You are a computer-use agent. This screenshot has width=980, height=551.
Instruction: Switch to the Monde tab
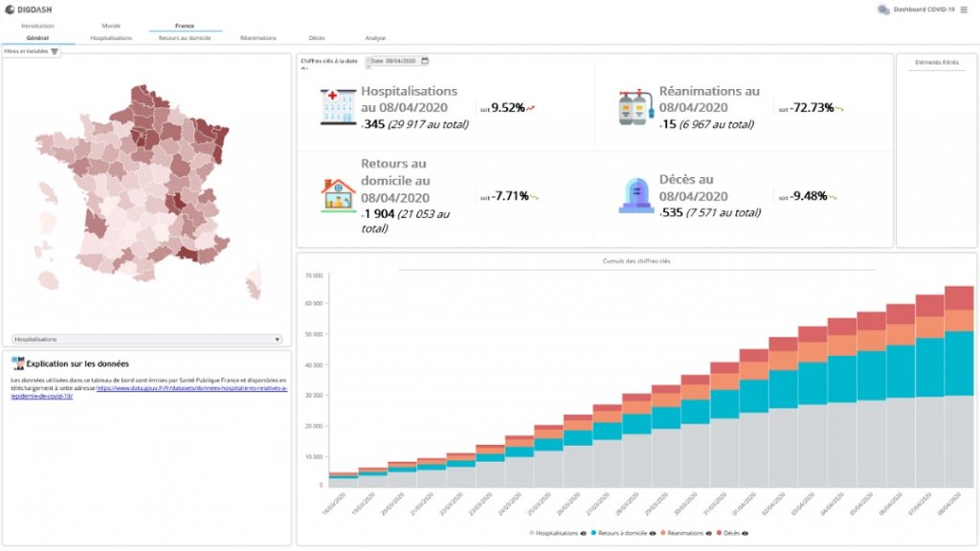coord(111,26)
